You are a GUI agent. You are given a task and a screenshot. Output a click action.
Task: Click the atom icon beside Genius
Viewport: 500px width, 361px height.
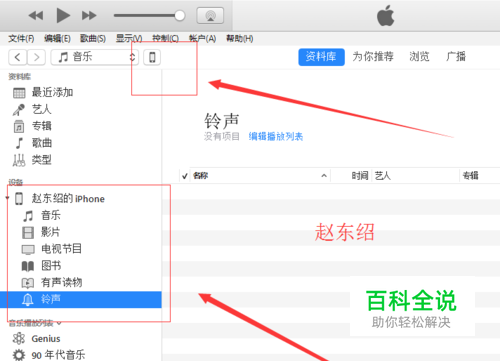(19, 339)
